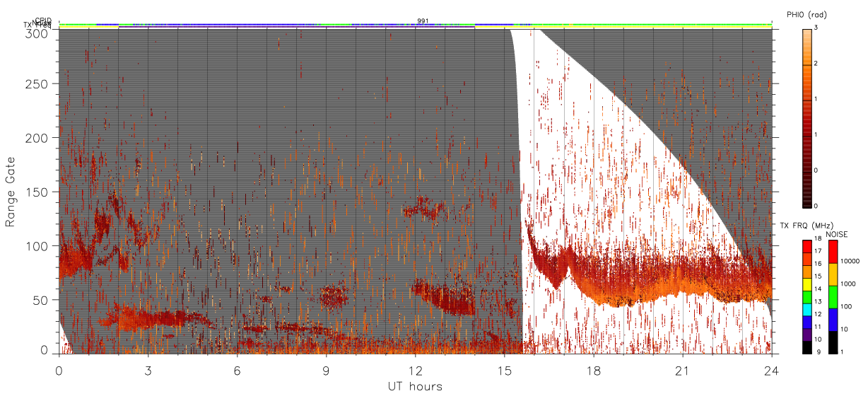Screen dimensions: 868x401
Task: Click the blue 11 MHz TX FRQ swatch
Action: click(807, 324)
